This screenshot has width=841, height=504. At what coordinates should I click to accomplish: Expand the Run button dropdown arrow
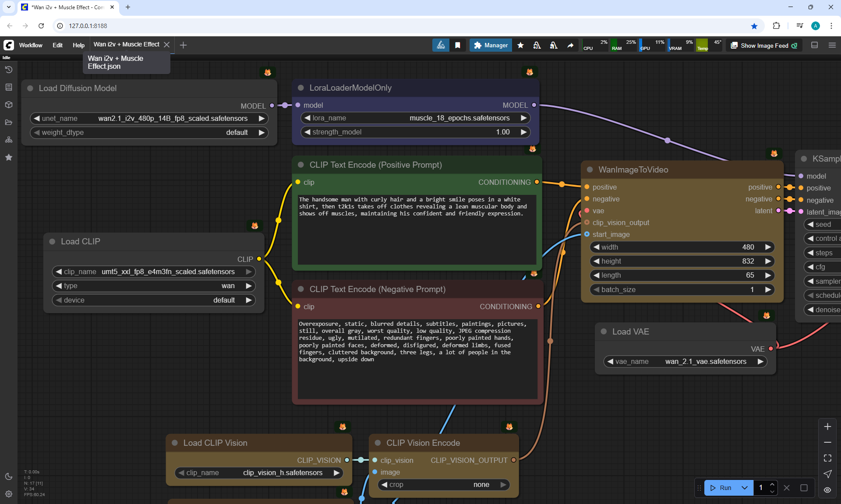pos(745,488)
